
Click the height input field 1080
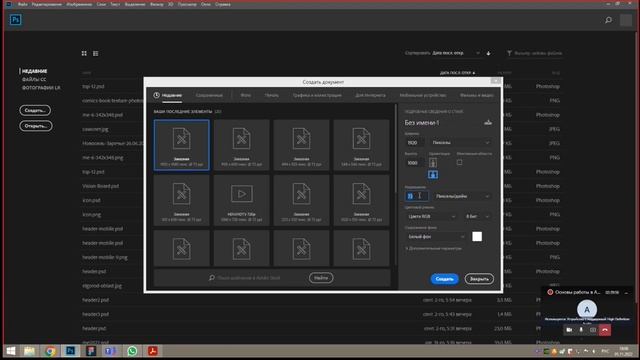pyautogui.click(x=415, y=162)
